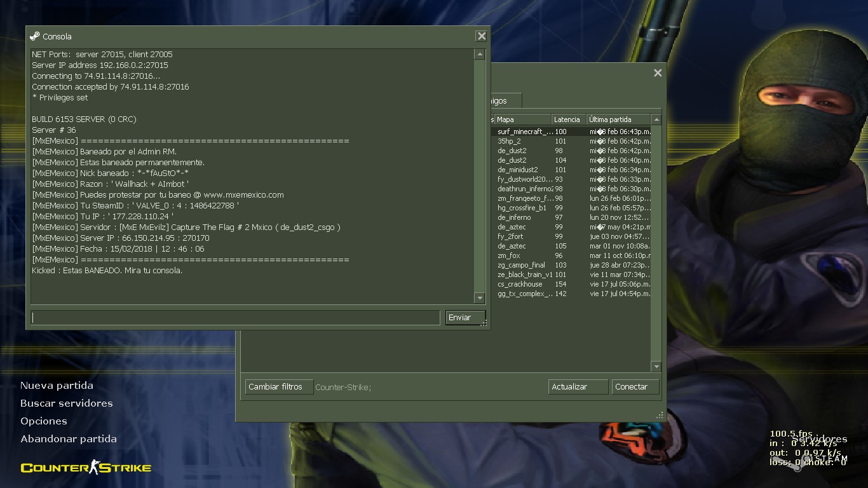Open Buscar servidores from main menu
The image size is (868, 488).
pyautogui.click(x=67, y=403)
